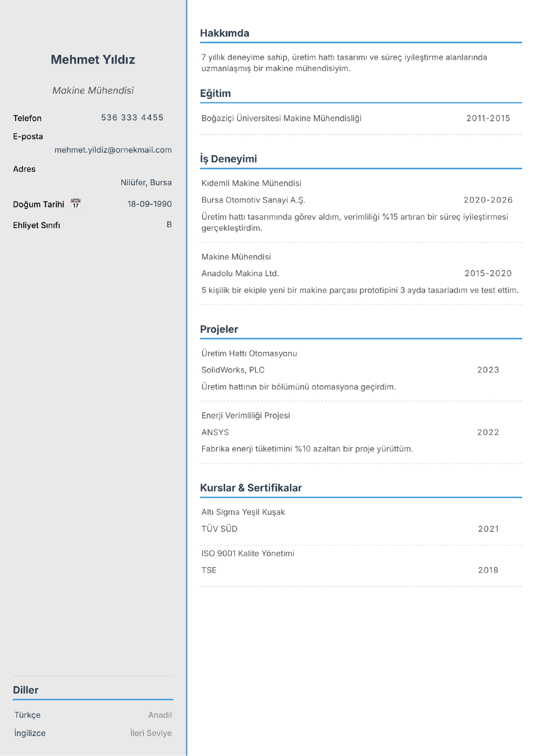Select the TÜV SÜD issuer

(219, 529)
